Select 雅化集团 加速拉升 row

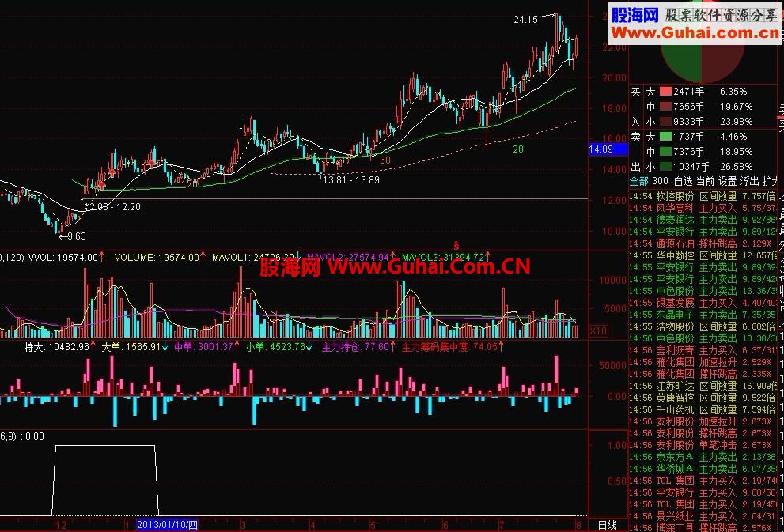coord(702,363)
